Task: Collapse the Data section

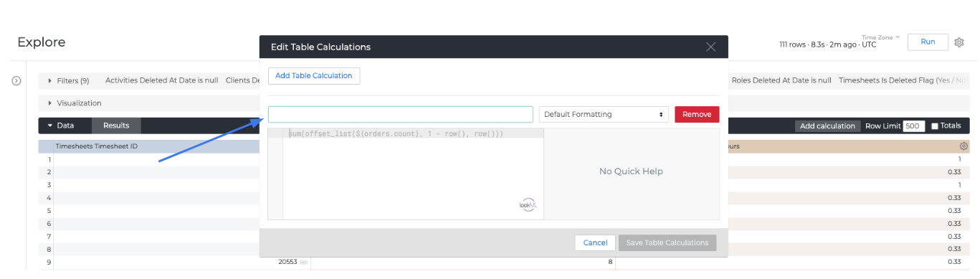Action: click(x=61, y=126)
